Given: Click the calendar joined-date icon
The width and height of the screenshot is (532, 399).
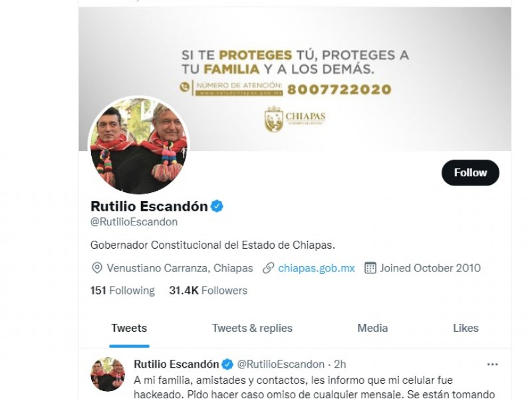Looking at the screenshot, I should pyautogui.click(x=370, y=268).
